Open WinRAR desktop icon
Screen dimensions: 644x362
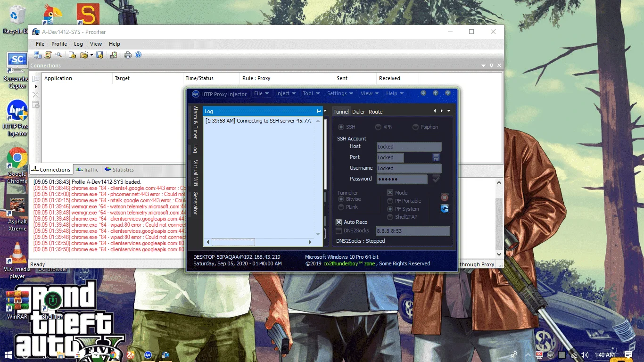click(17, 305)
